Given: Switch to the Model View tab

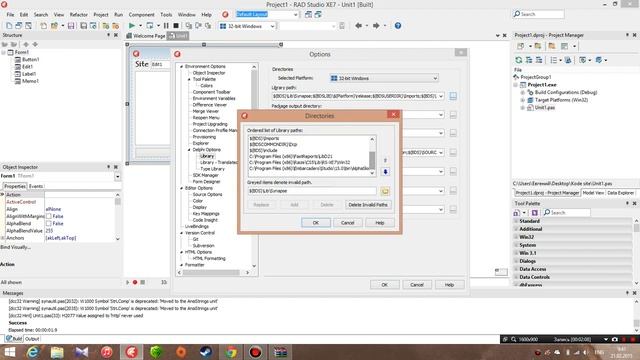Looking at the screenshot, I should pos(593,193).
